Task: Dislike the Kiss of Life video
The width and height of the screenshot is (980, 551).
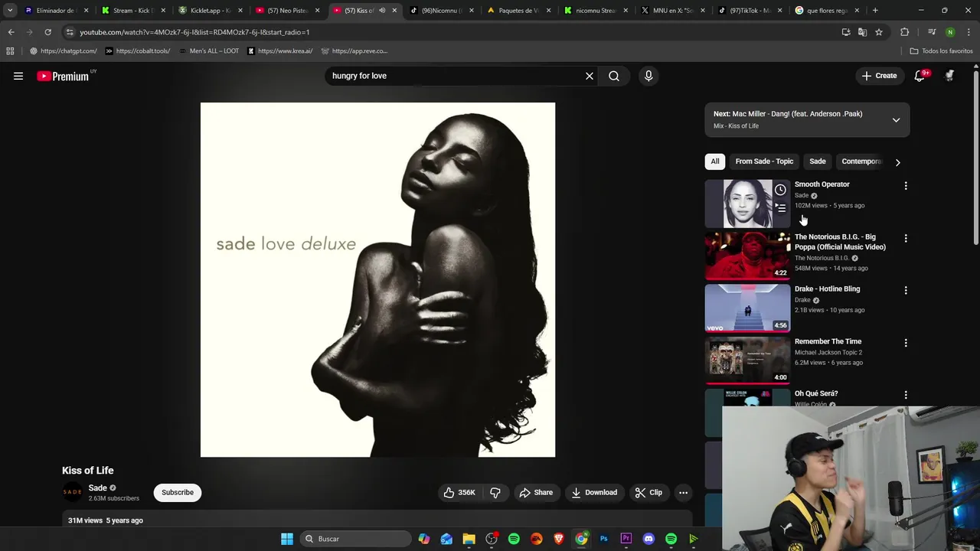Action: (495, 493)
